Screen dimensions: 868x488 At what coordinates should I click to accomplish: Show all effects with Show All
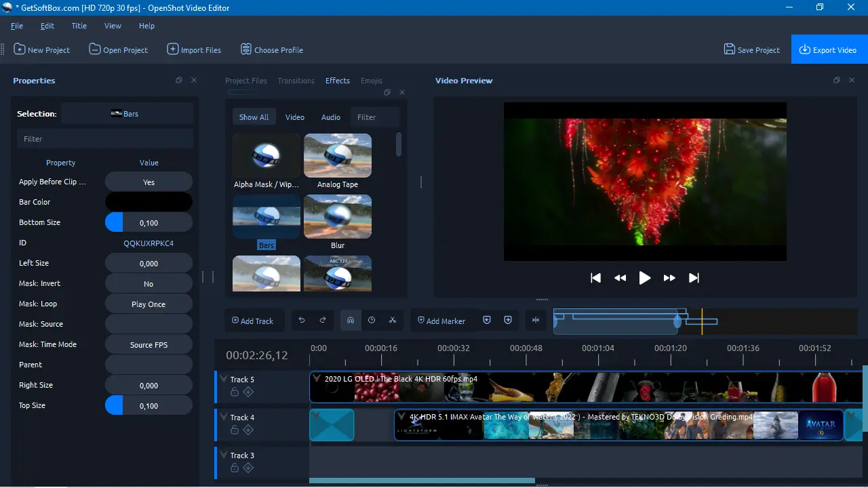pyautogui.click(x=254, y=117)
